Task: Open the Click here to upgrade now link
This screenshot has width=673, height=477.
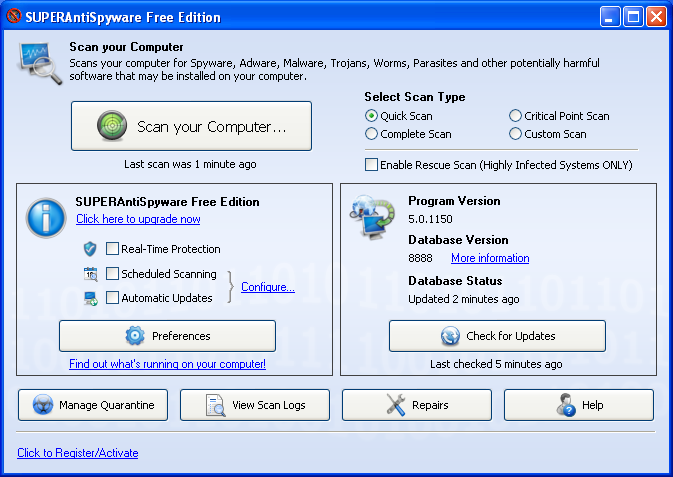Action: point(138,219)
